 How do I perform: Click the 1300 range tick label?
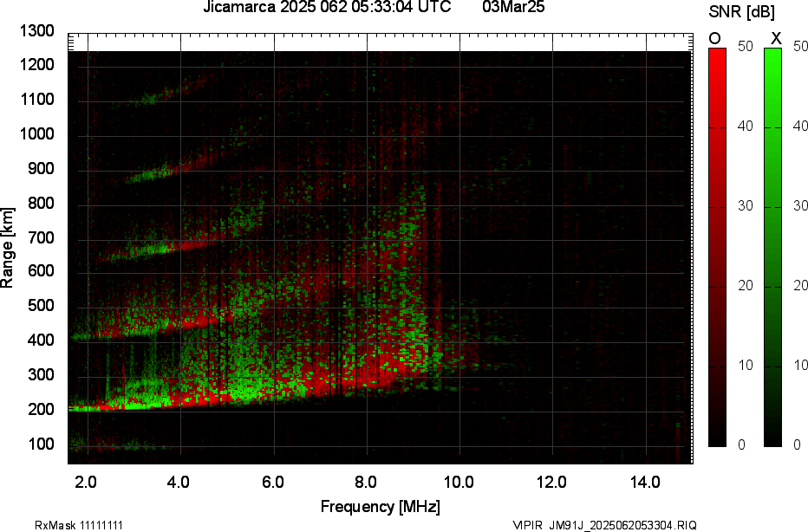[x=37, y=31]
